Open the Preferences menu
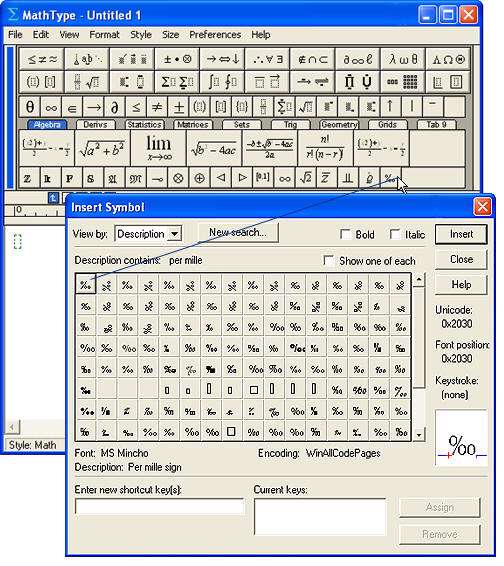 [215, 35]
